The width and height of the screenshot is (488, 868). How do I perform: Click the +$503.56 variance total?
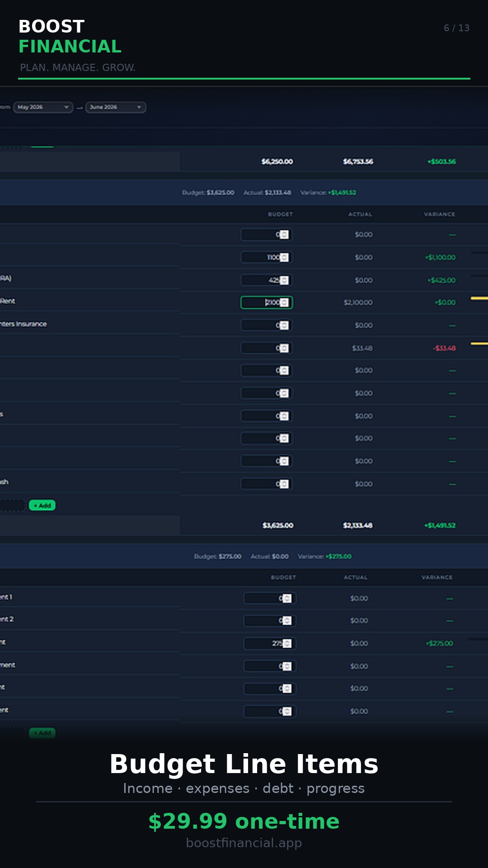click(441, 161)
